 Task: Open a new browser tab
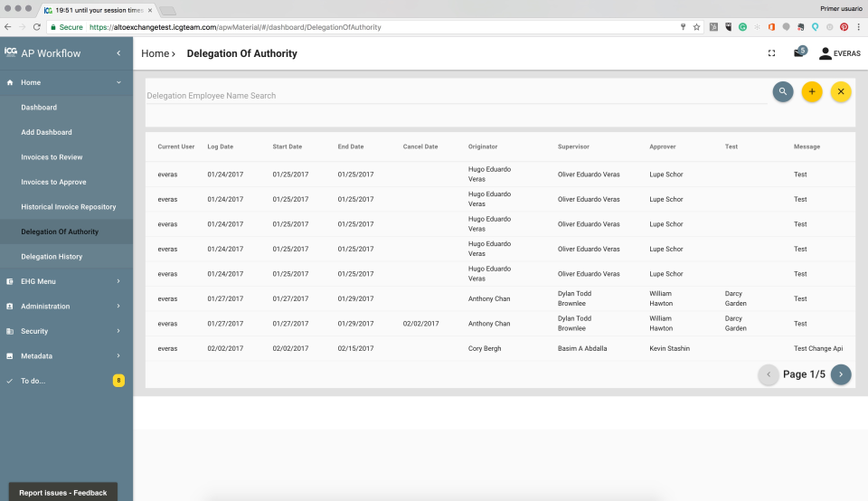click(167, 11)
